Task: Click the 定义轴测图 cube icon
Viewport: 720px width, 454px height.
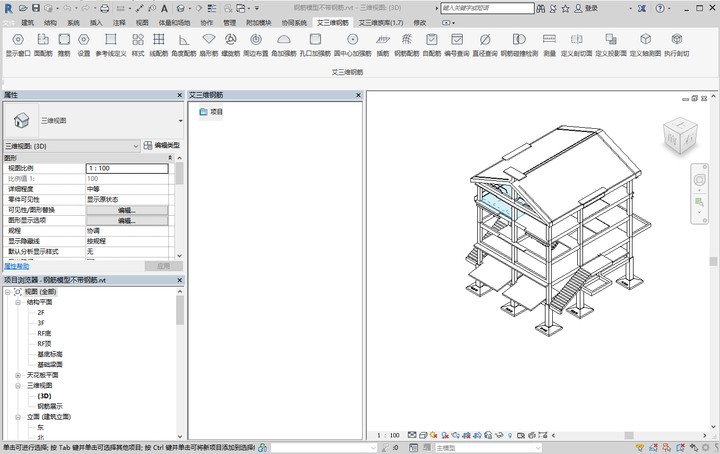Action: [x=646, y=39]
